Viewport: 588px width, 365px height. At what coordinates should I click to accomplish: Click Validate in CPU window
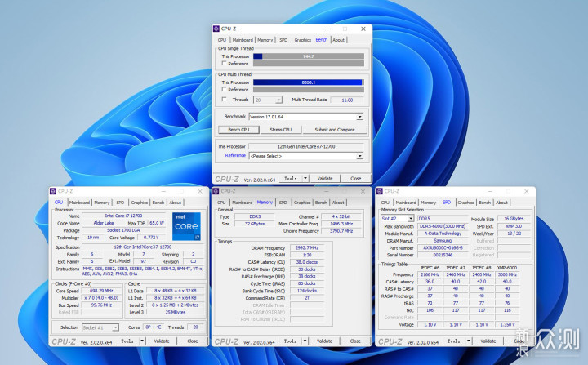click(162, 341)
